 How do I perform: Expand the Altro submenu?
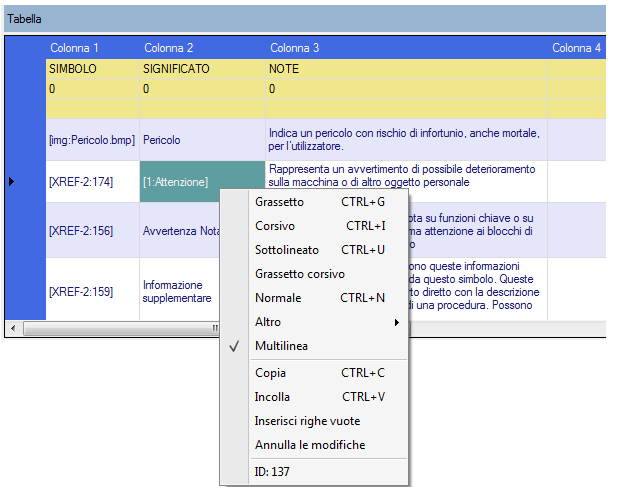coord(329,322)
